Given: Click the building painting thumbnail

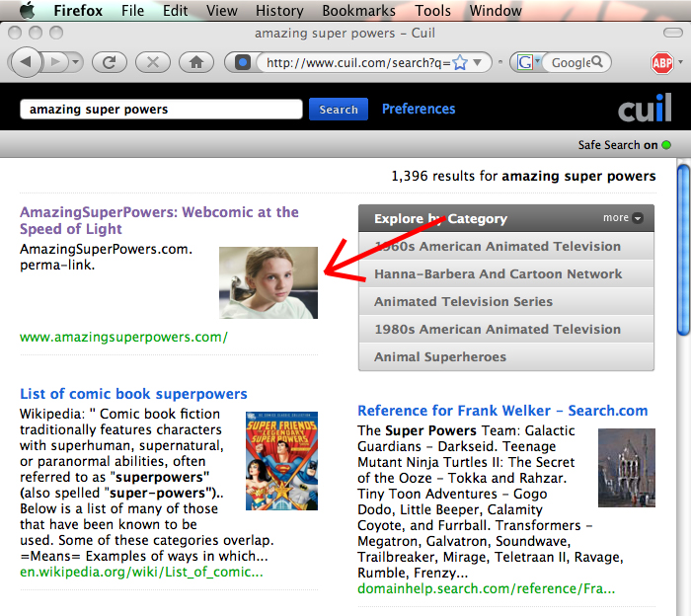Looking at the screenshot, I should tap(627, 468).
